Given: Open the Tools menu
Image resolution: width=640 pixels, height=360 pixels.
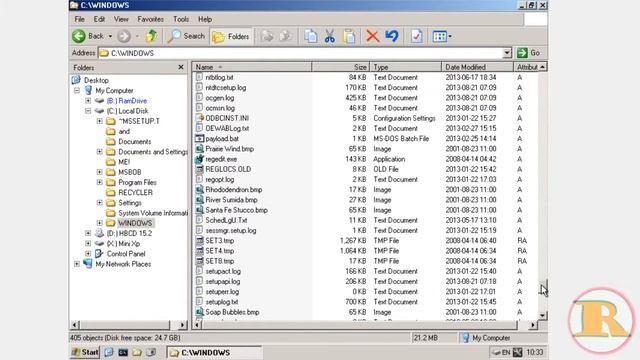Looking at the screenshot, I should pos(181,19).
